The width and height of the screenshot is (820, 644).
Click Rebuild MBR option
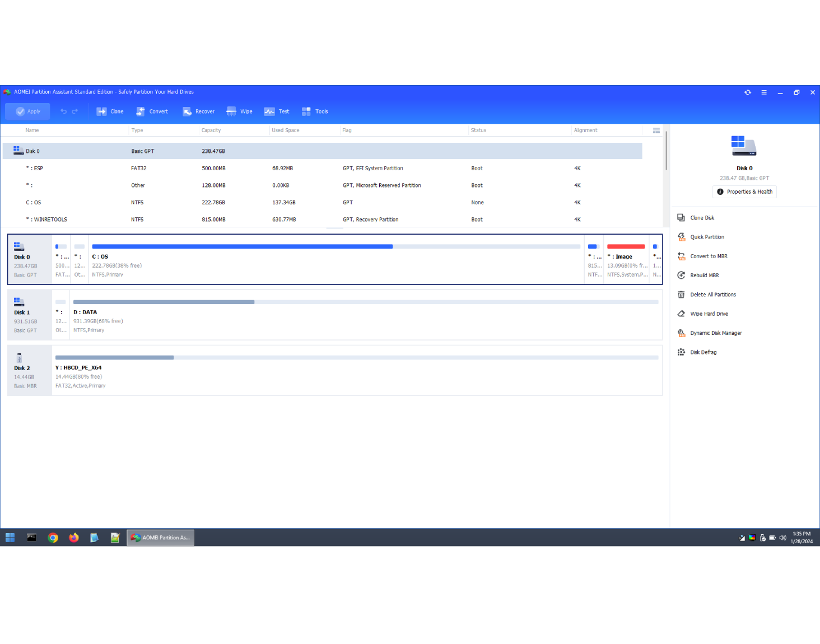[705, 276]
